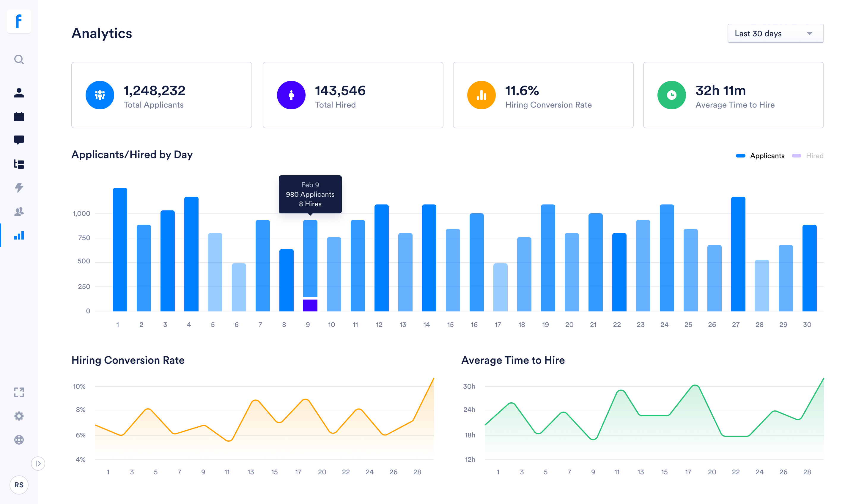
Task: Select the Total Hired stat card
Action: (x=353, y=95)
